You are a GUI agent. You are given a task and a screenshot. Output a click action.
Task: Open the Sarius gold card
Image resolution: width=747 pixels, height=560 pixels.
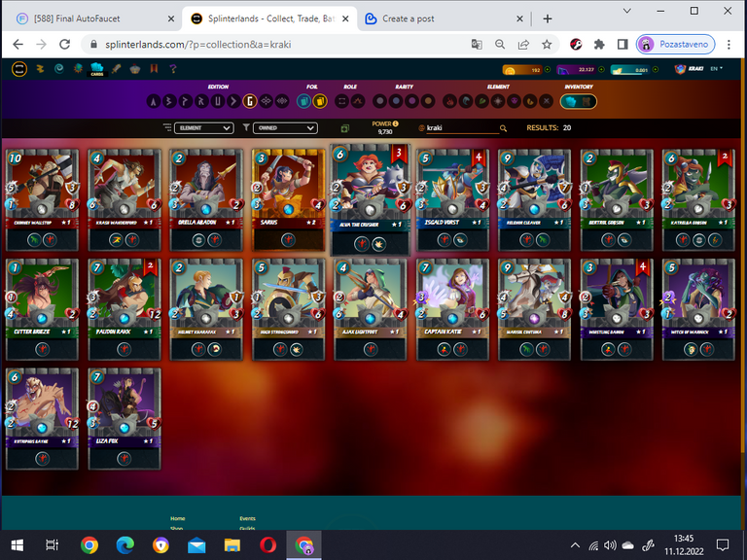(288, 200)
